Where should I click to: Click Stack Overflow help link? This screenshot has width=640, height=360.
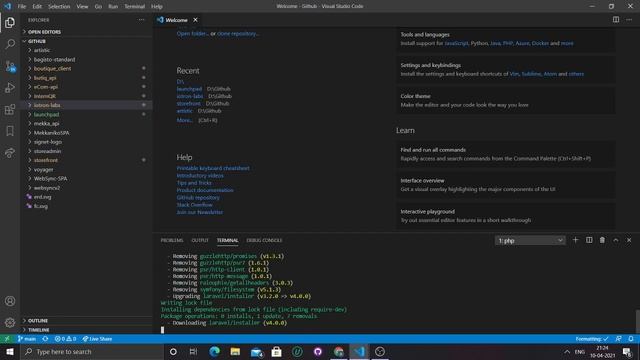pyautogui.click(x=195, y=205)
